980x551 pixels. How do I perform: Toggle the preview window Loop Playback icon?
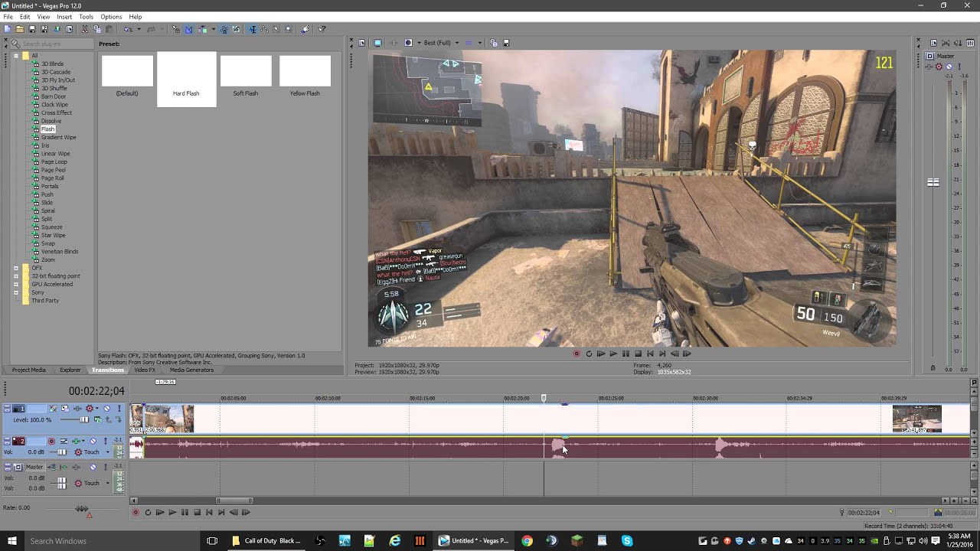[589, 354]
